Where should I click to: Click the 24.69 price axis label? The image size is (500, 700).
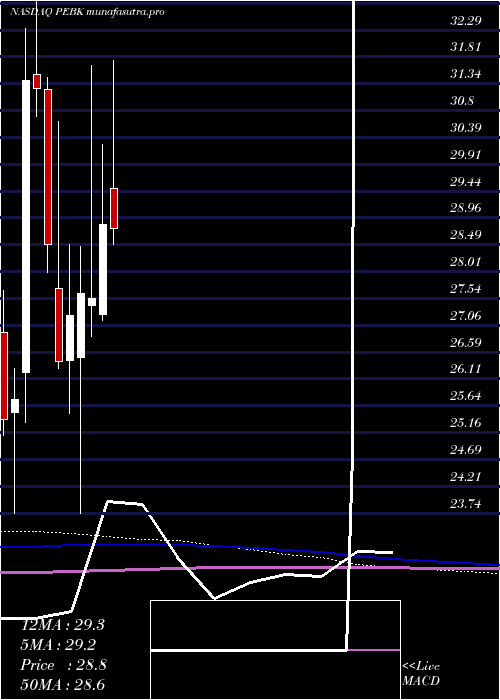pos(466,450)
